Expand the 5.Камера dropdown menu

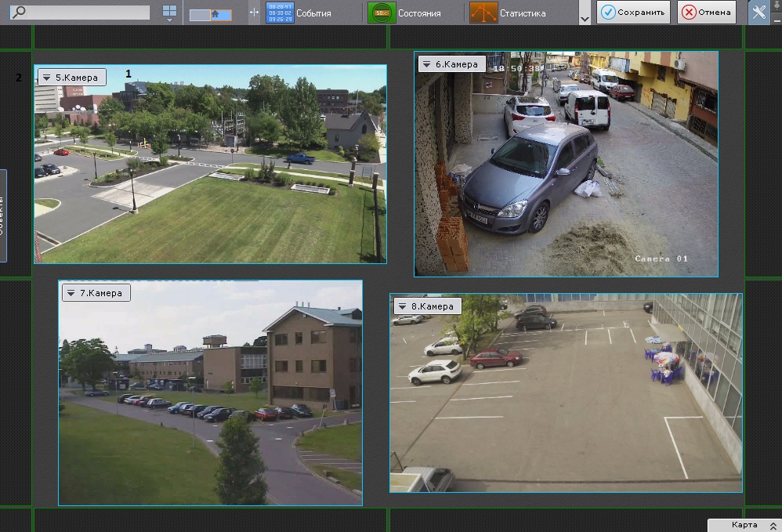pyautogui.click(x=47, y=78)
